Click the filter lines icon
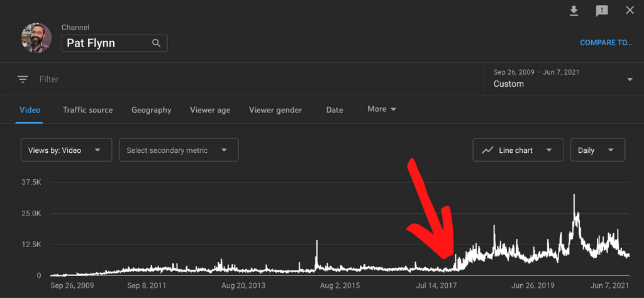 [23, 79]
